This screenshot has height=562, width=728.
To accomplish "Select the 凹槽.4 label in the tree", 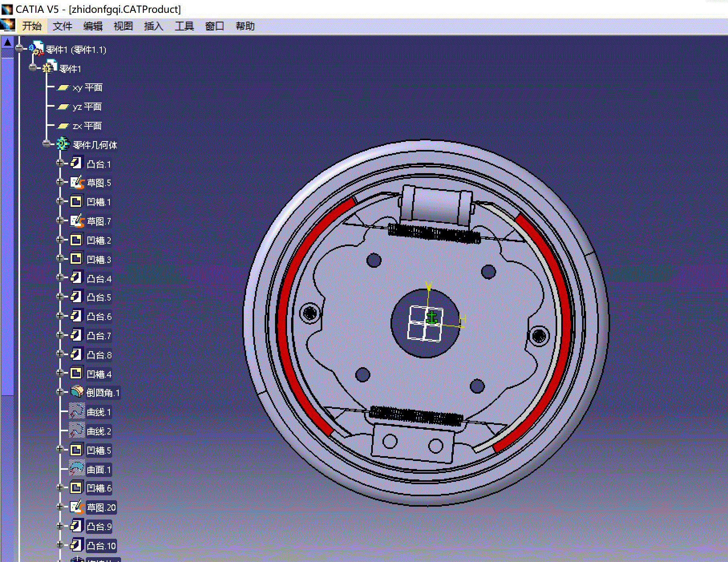I will (x=99, y=374).
